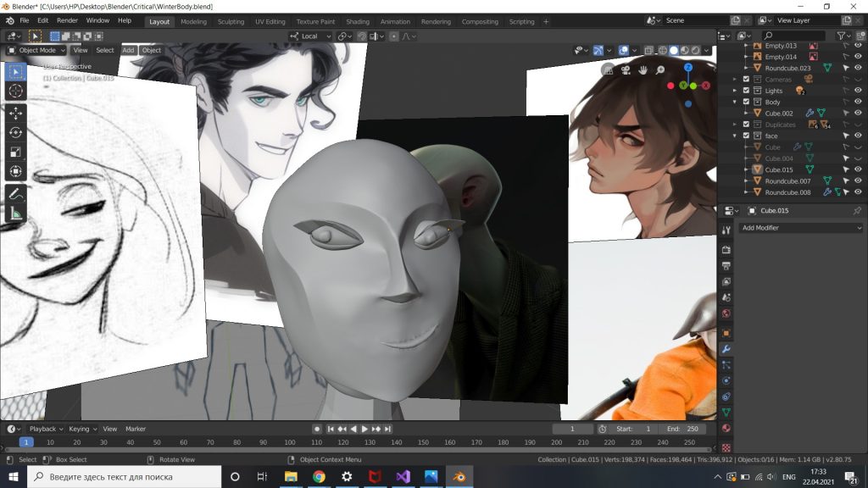Toggle viewport overlays on or off
This screenshot has height=488, width=868.
point(624,50)
